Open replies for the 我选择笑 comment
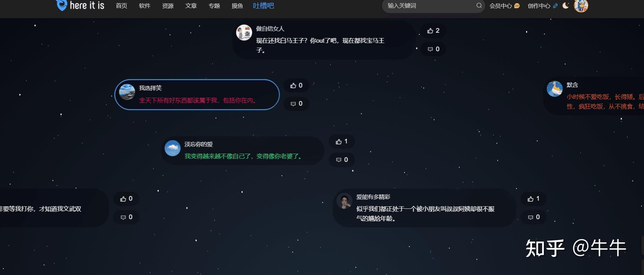644x275 pixels. click(x=296, y=104)
